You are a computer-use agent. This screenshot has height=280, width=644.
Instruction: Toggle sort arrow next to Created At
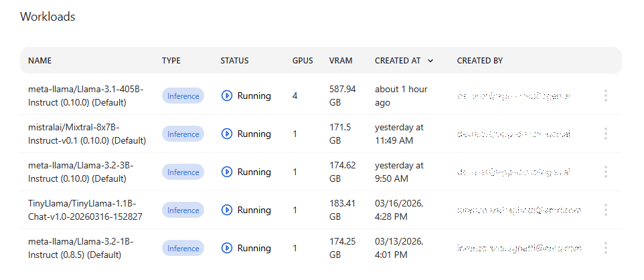coord(430,61)
